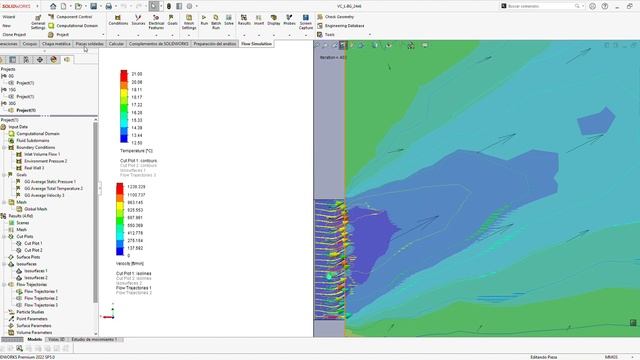Take a Screen Capture
640x360 pixels.
point(306,22)
